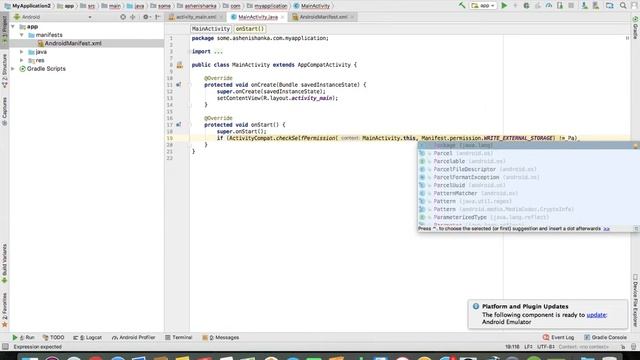
Task: Open the Event Log tool window
Action: click(x=558, y=338)
